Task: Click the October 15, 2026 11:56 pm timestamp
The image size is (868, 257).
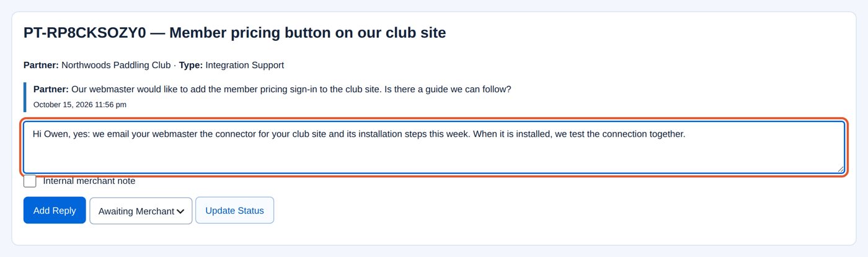Action: (80, 105)
